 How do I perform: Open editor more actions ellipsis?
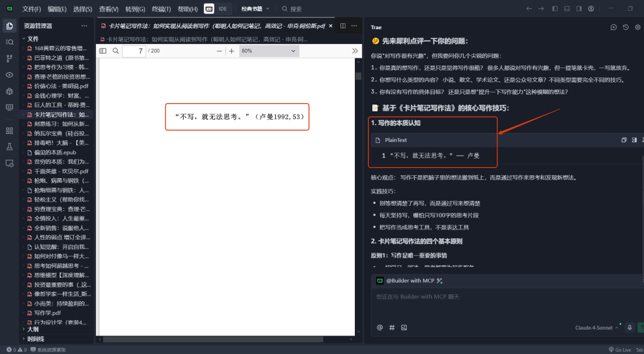tap(354, 26)
